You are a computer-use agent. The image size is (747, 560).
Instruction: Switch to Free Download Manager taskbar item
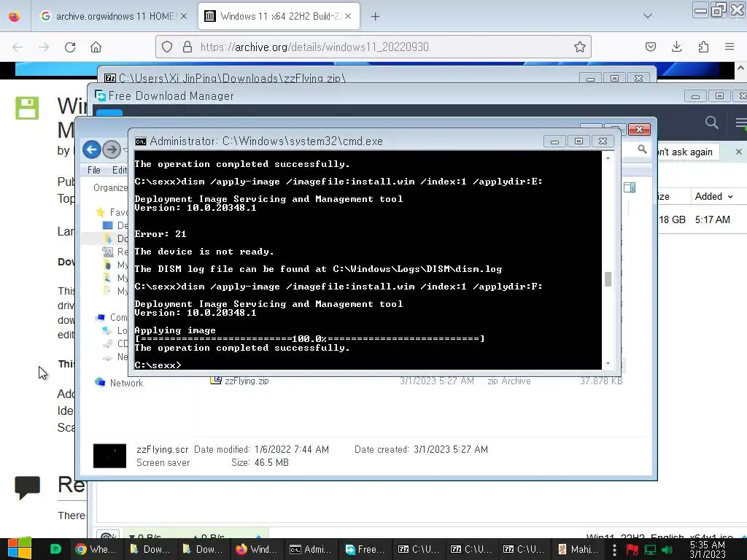pyautogui.click(x=365, y=549)
